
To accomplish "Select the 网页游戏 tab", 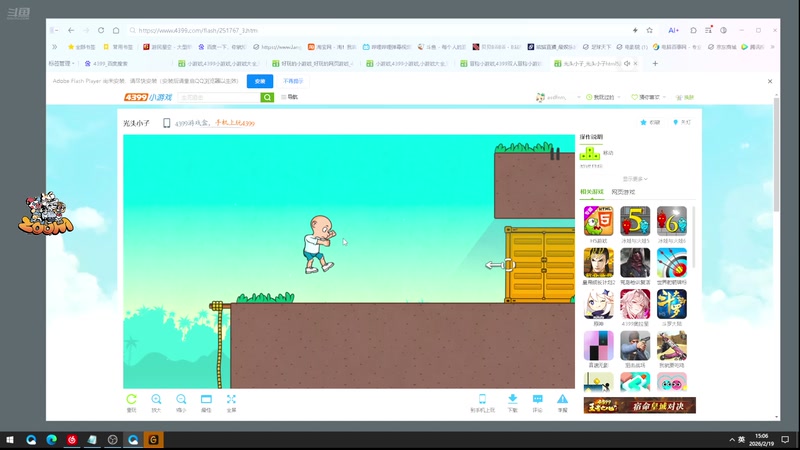I will [623, 192].
